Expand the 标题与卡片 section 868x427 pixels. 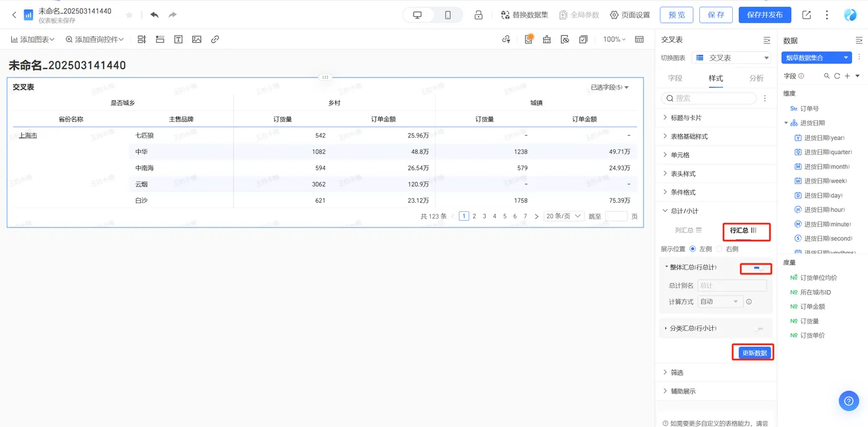point(715,118)
